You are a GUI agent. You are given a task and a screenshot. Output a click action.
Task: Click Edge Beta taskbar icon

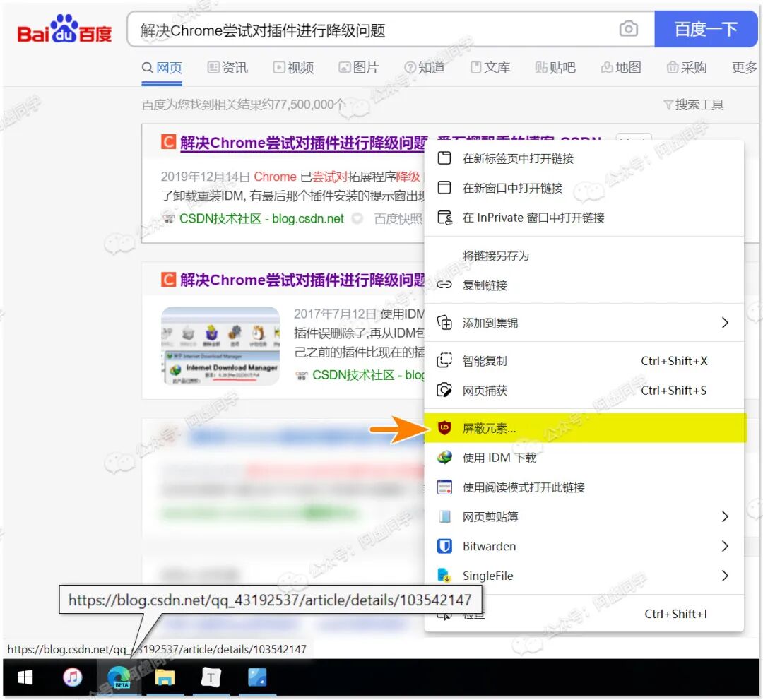click(x=119, y=677)
